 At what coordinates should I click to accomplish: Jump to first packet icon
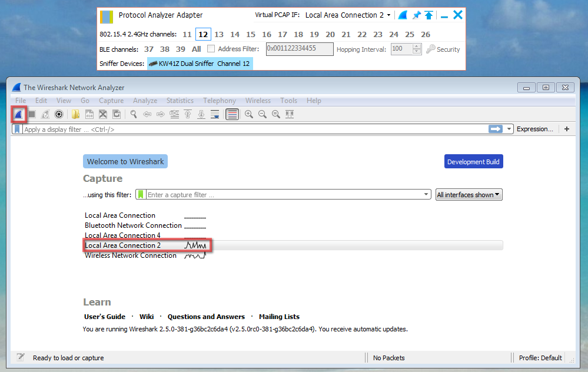(x=188, y=114)
